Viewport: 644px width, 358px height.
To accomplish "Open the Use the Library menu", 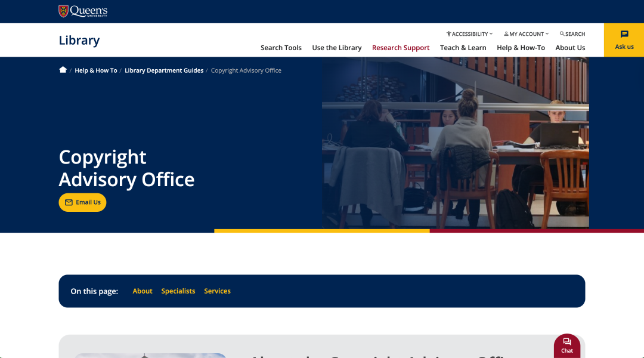I will click(x=336, y=48).
